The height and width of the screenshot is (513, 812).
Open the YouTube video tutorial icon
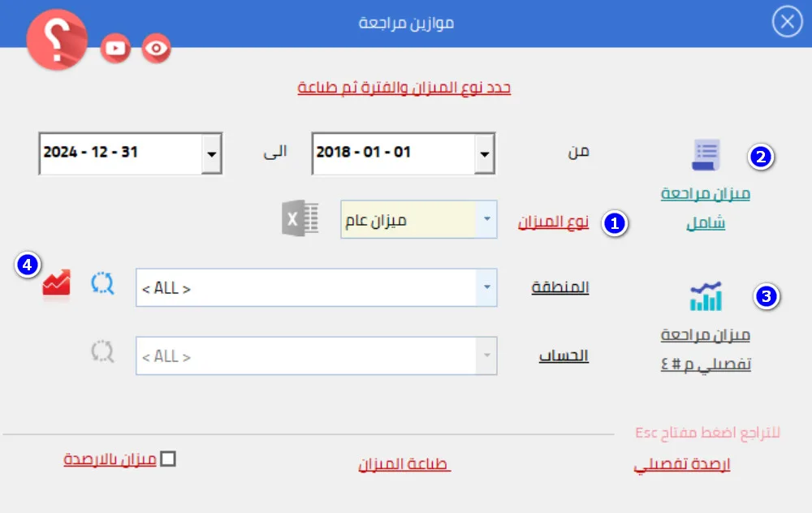coord(116,49)
